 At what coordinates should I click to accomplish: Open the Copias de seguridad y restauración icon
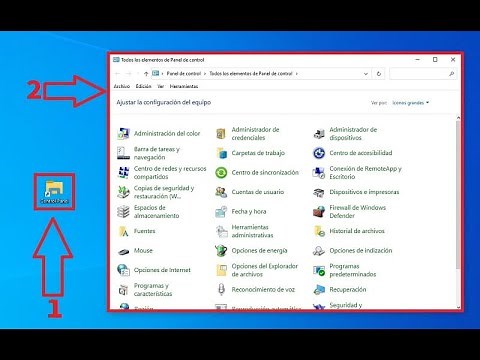tap(123, 192)
